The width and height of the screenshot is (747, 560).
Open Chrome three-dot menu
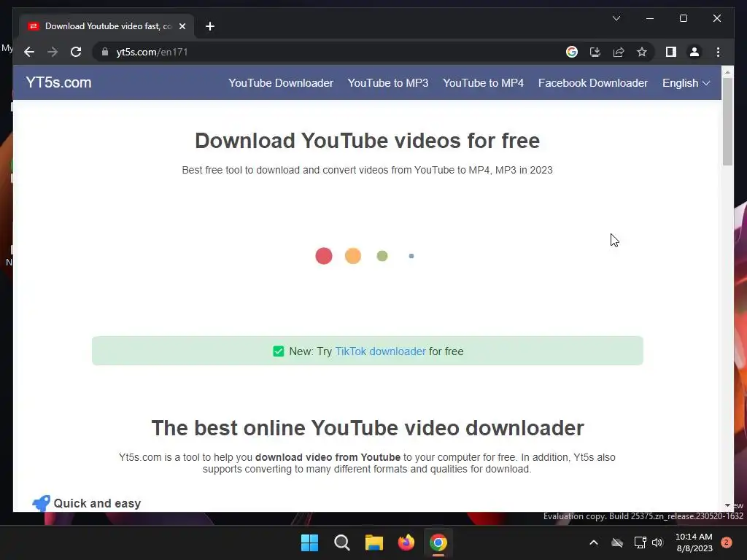coord(718,52)
